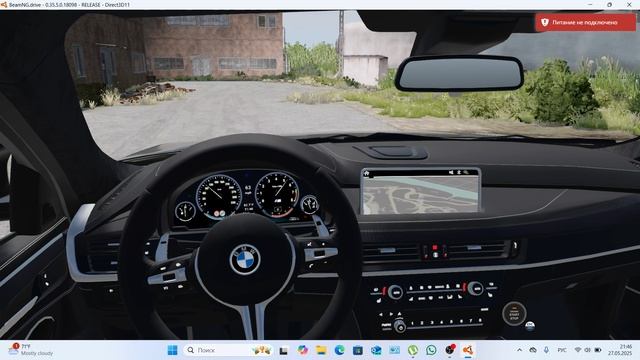Open the weather widget Mostly cloudy
Image resolution: width=640 pixels, height=360 pixels.
point(31,350)
